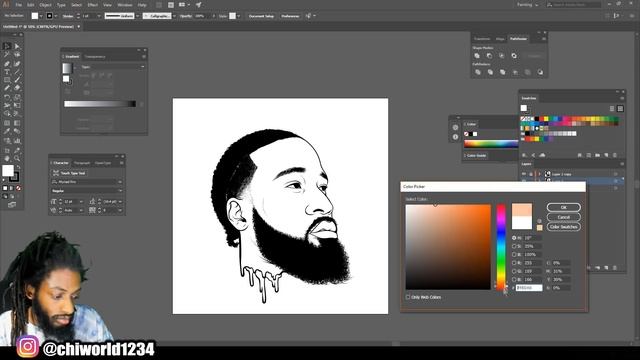The height and width of the screenshot is (360, 640).
Task: Select the Pen tool
Action: [7, 64]
